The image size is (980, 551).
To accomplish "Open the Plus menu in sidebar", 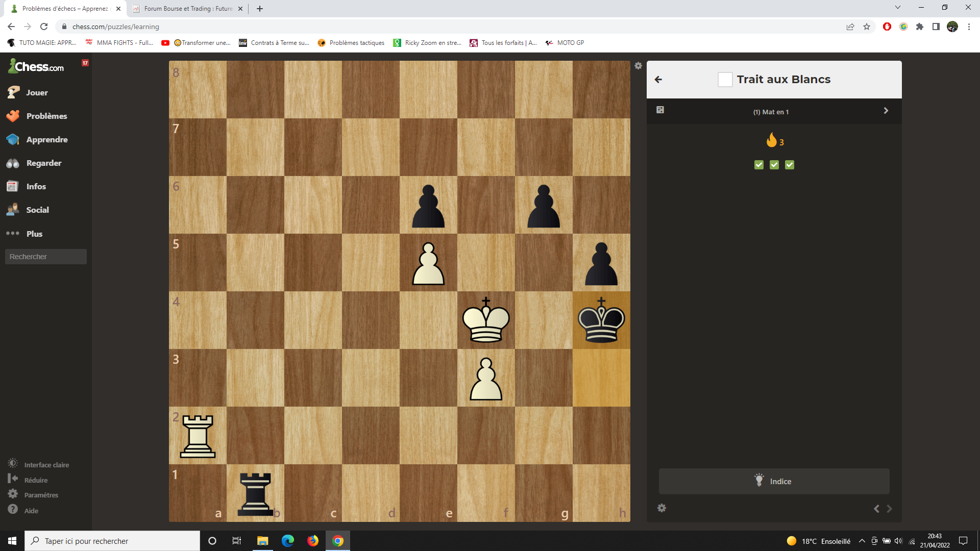I will 34,234.
